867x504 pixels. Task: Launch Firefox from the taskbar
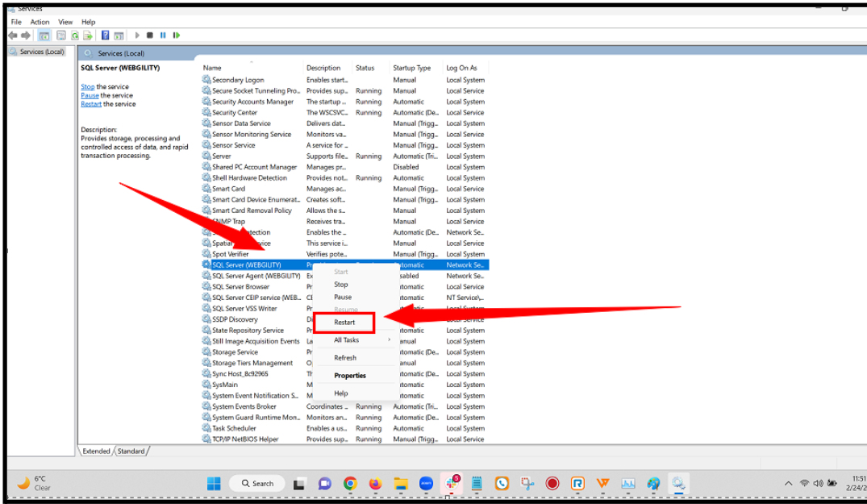click(x=376, y=484)
